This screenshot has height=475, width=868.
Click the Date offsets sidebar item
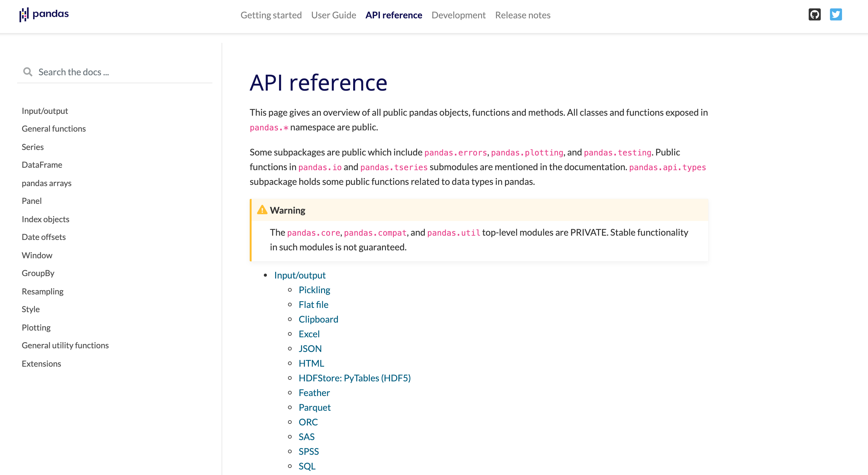pyautogui.click(x=44, y=237)
